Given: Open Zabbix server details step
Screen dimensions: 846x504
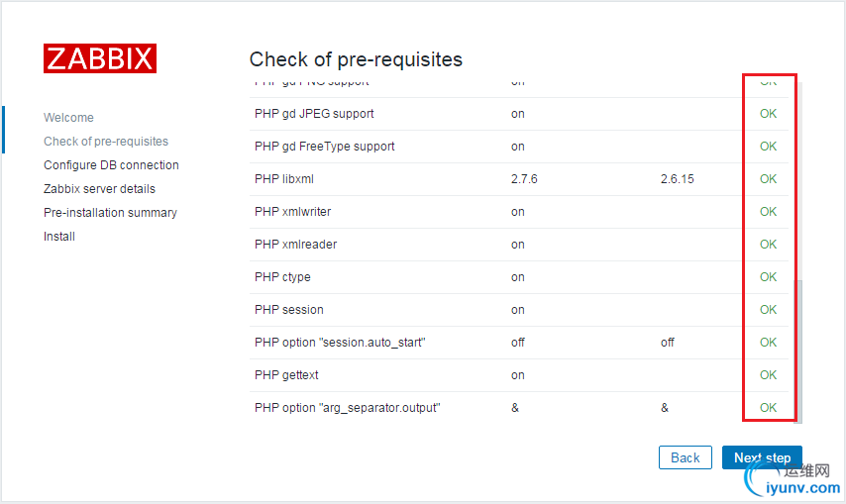Looking at the screenshot, I should [x=99, y=189].
